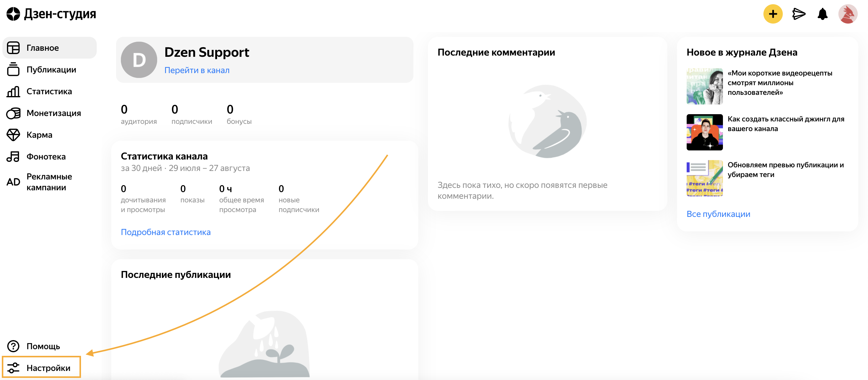
Task: Click the Публикации stack icon
Action: pos(14,69)
